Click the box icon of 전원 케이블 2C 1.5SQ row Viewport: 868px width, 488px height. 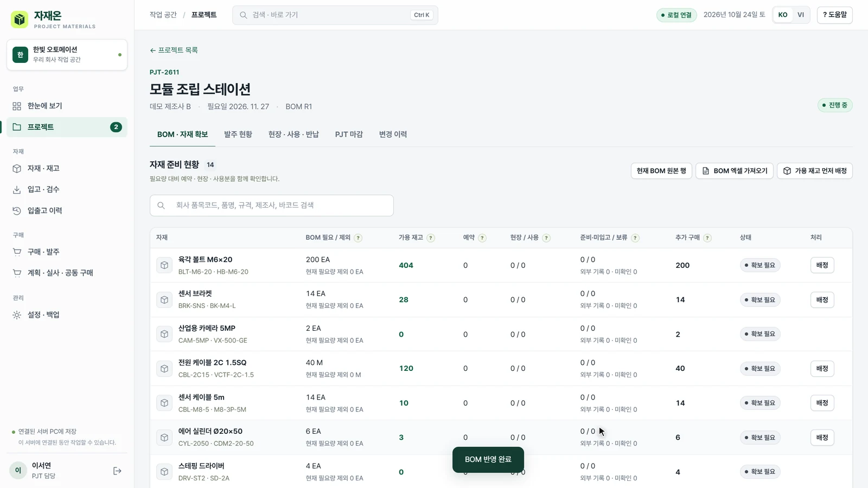[164, 369]
